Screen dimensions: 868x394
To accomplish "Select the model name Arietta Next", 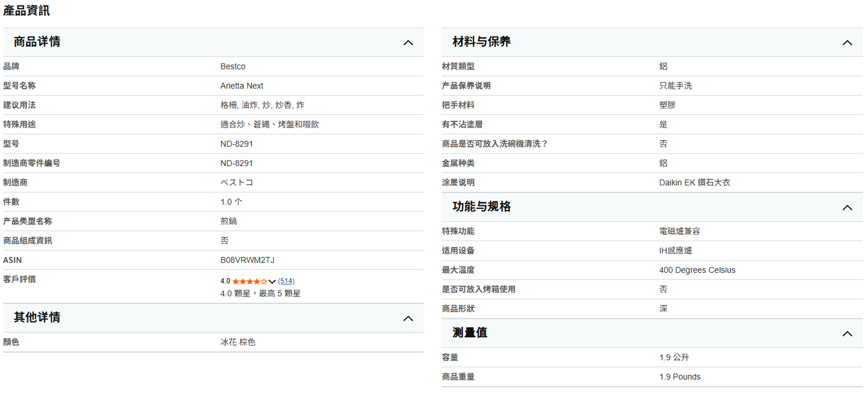I will pos(242,86).
